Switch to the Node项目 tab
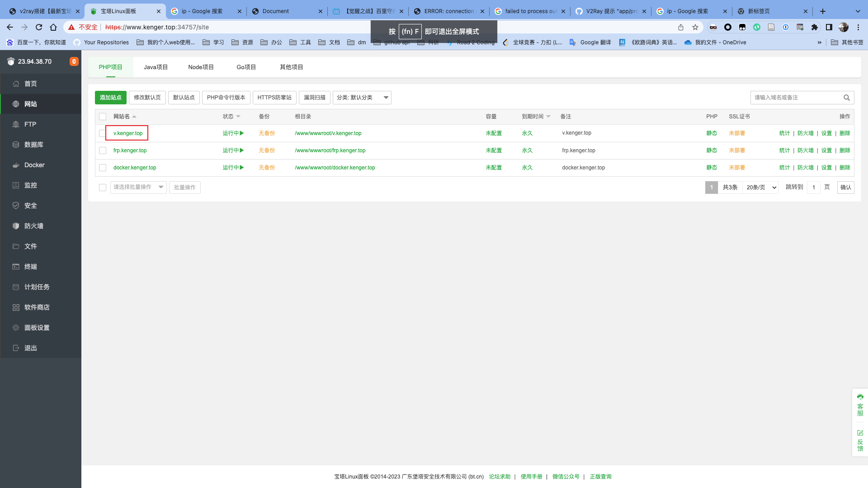Screen dimensions: 868x488 coord(201,67)
